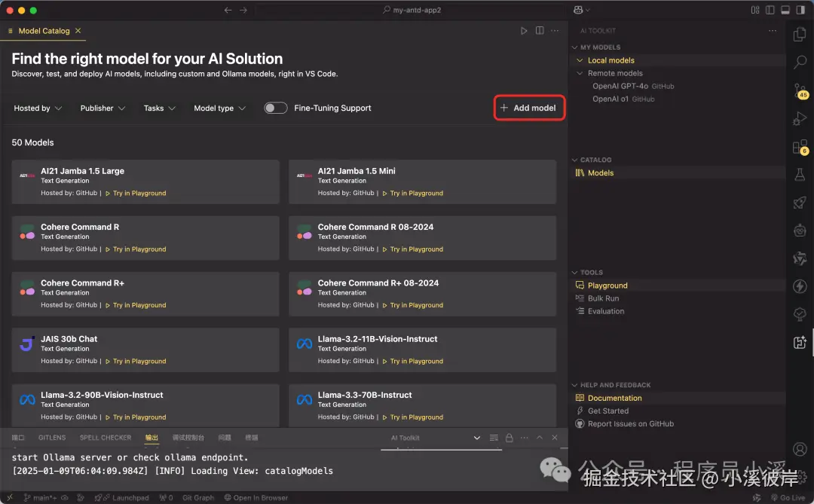Image resolution: width=814 pixels, height=504 pixels.
Task: Clear output list icon in panel
Action: pyautogui.click(x=494, y=438)
